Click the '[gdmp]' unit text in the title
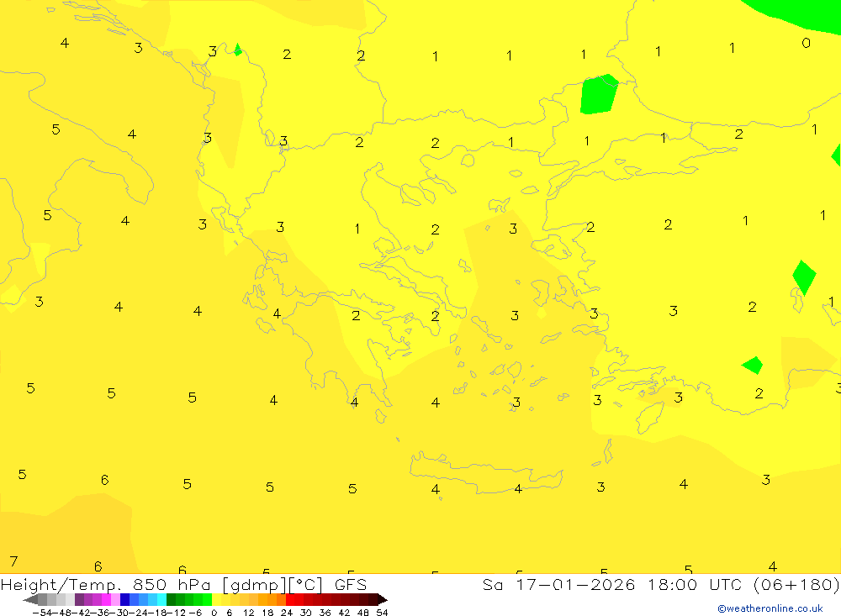 tap(254, 584)
